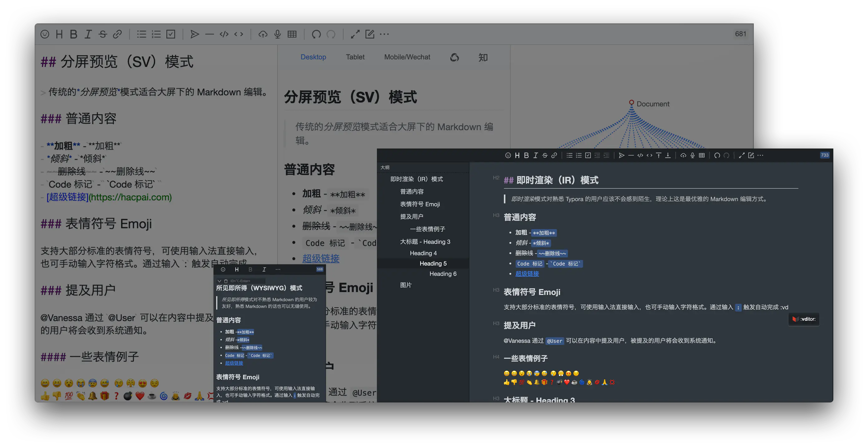Expand the heading-level chevron in the WYSIWYG popover
Screen dimensions: 868x448
click(x=219, y=281)
